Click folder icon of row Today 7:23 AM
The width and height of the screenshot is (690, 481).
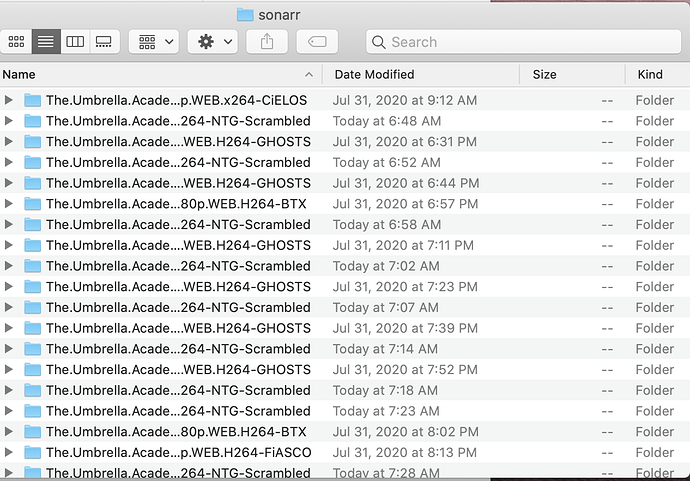click(x=33, y=411)
